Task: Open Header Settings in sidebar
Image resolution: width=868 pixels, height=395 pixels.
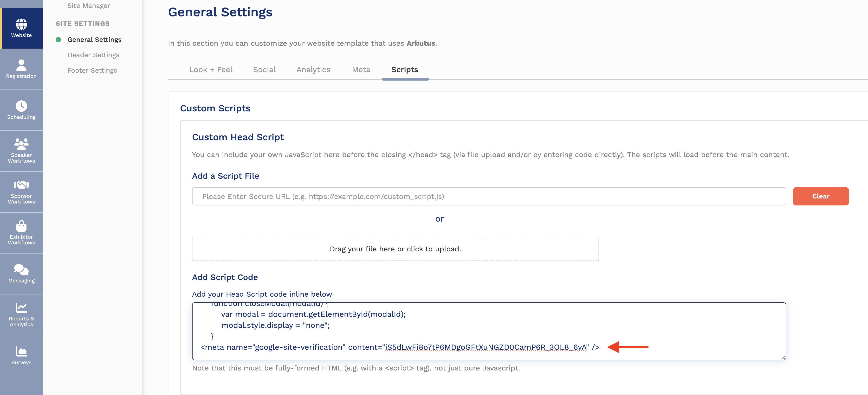Action: (x=93, y=55)
